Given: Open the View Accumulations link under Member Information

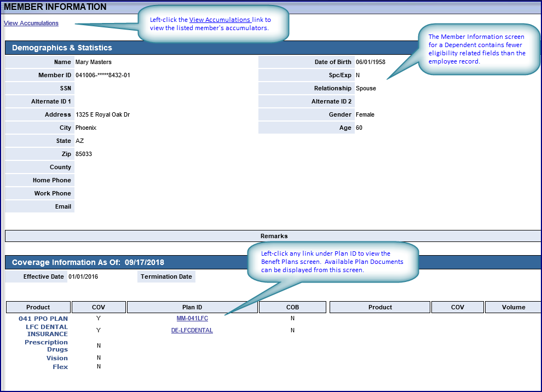Looking at the screenshot, I should click(31, 23).
